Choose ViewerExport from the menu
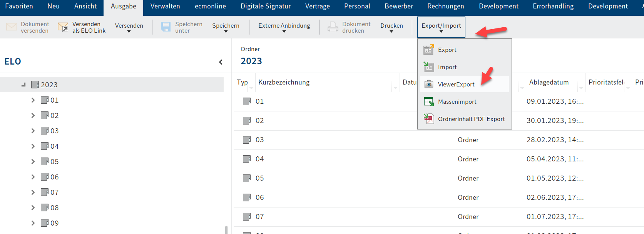Image resolution: width=644 pixels, height=234 pixels. [x=456, y=85]
